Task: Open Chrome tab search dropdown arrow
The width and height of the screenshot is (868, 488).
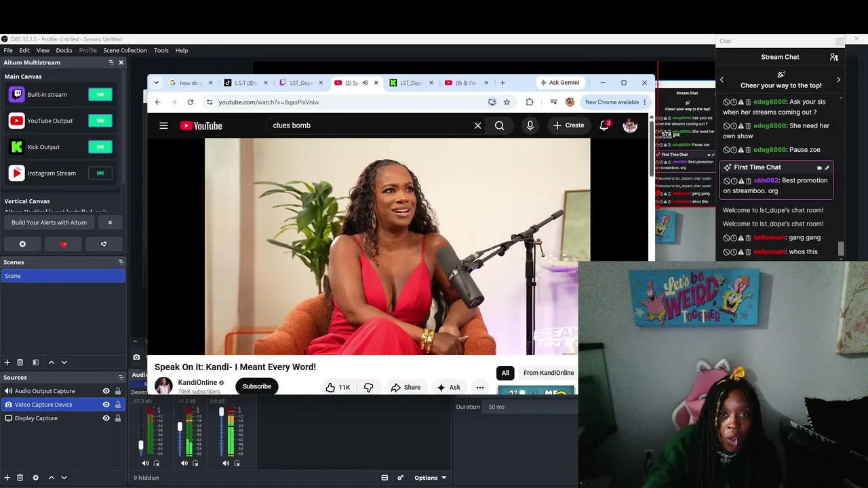Action: (156, 83)
